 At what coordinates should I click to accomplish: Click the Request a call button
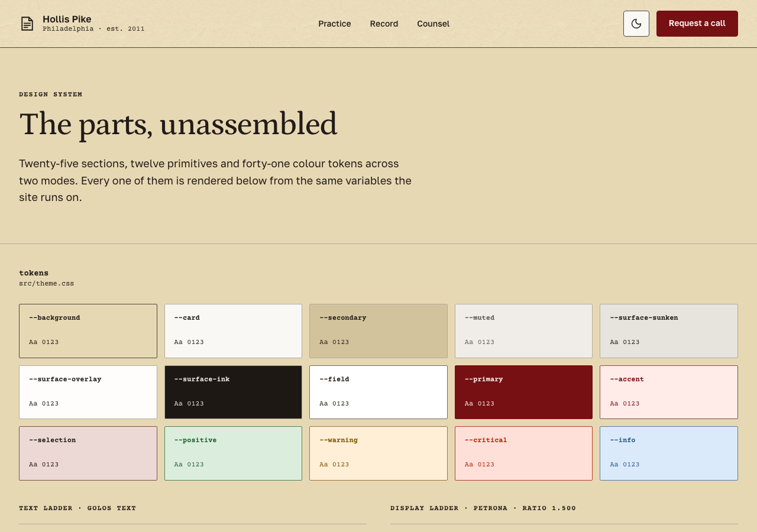[697, 24]
